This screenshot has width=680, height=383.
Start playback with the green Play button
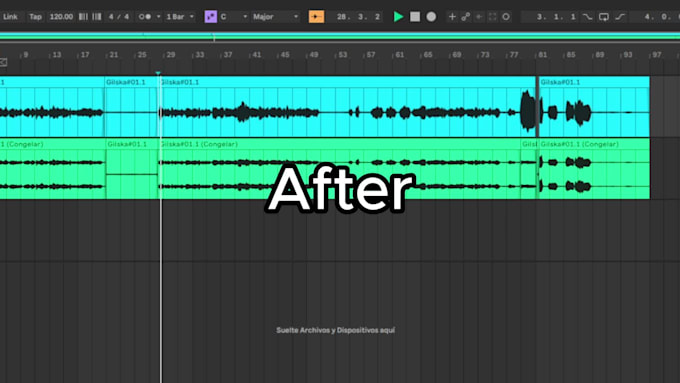click(x=398, y=17)
